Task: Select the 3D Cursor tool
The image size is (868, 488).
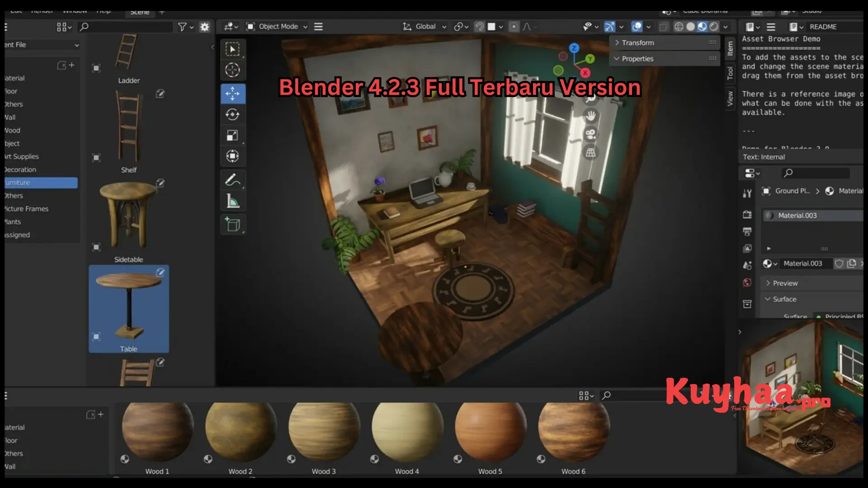Action: point(233,70)
